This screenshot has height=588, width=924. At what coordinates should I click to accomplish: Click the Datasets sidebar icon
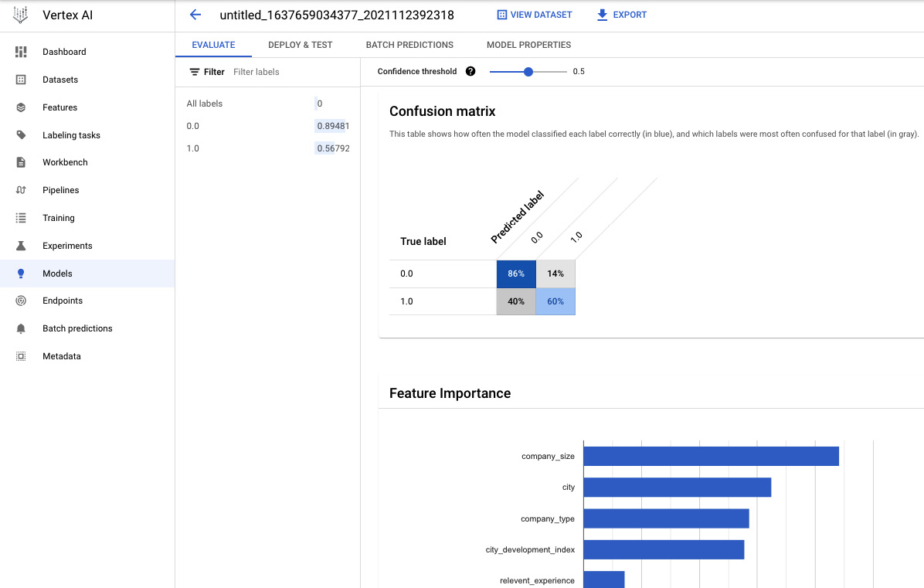[x=21, y=80]
